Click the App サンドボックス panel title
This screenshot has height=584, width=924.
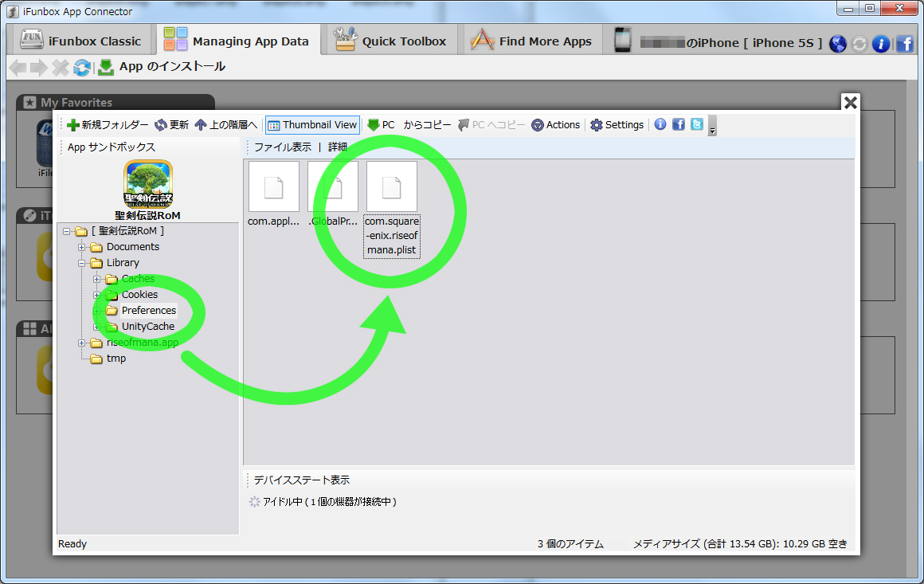(x=112, y=147)
